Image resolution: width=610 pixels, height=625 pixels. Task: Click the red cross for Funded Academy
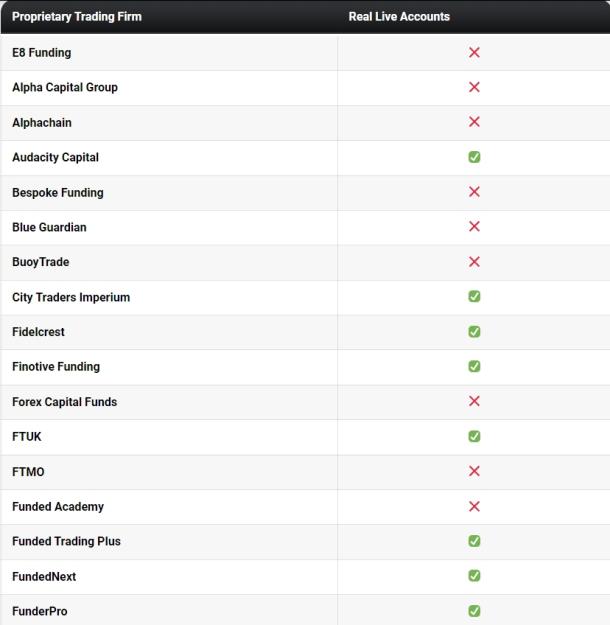pyautogui.click(x=474, y=506)
